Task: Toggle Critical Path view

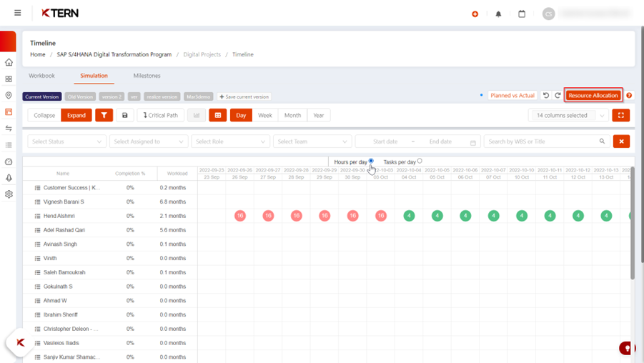Action: coord(161,115)
